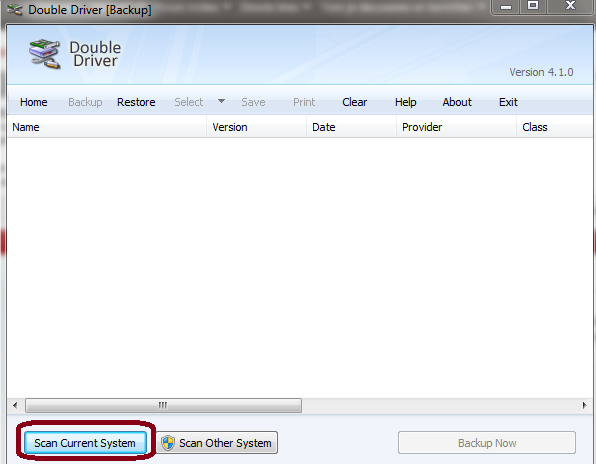Expand the Select dropdown arrow
The image size is (596, 464).
221,101
